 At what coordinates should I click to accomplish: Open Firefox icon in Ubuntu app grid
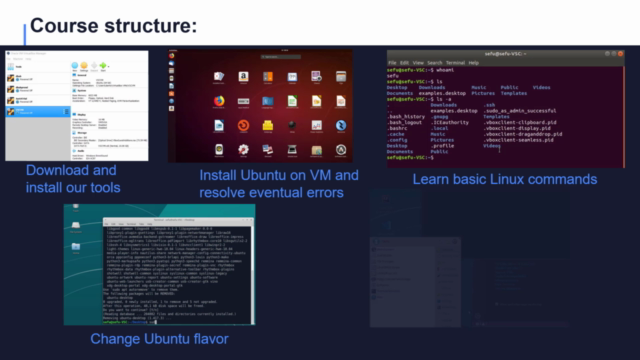point(219,101)
